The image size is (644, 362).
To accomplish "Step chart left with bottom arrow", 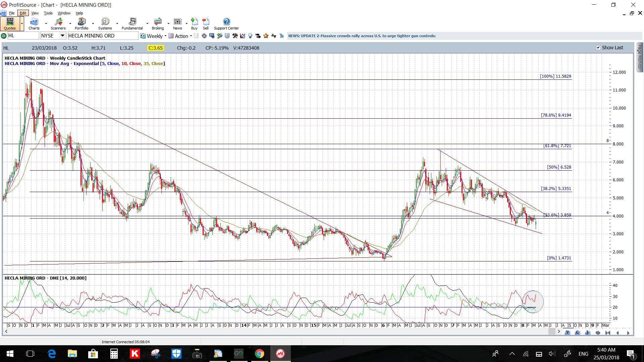I will coord(618,333).
